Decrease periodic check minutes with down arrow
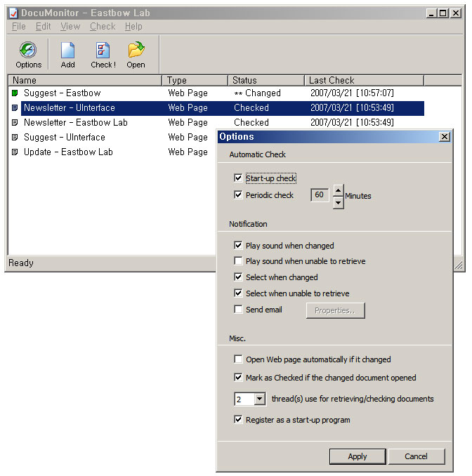The height and width of the screenshot is (476, 472). pyautogui.click(x=338, y=202)
